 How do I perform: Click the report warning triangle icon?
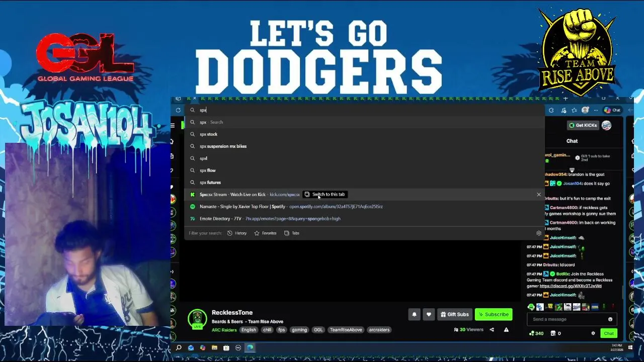506,330
